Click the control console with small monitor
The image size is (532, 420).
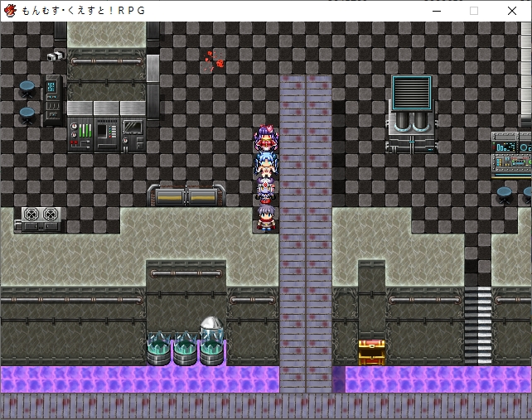point(133,134)
